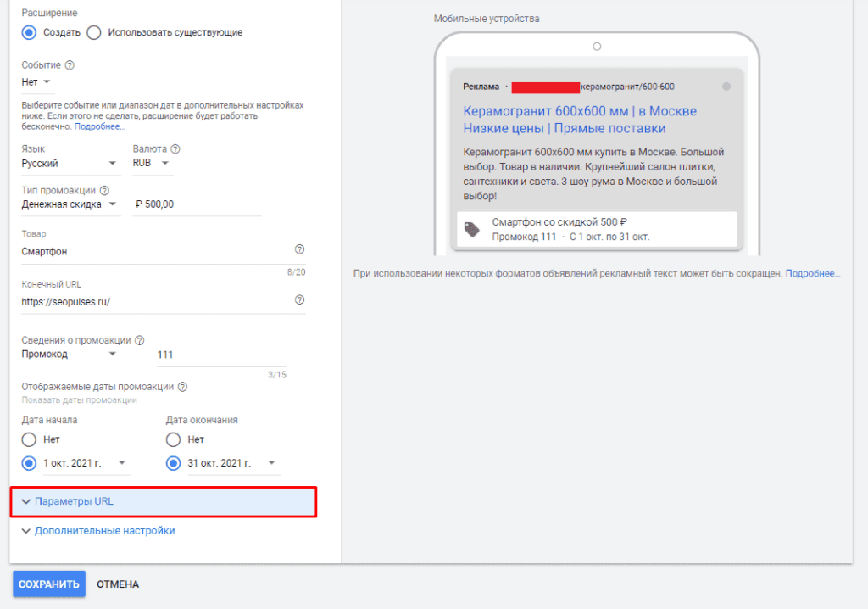Click the gray dot icon in ad preview

click(726, 87)
